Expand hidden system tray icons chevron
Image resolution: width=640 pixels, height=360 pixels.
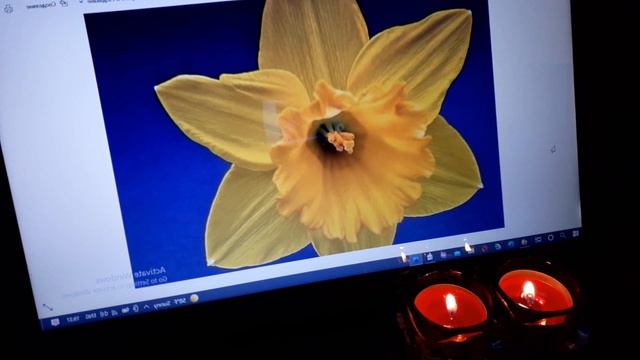[x=147, y=308]
